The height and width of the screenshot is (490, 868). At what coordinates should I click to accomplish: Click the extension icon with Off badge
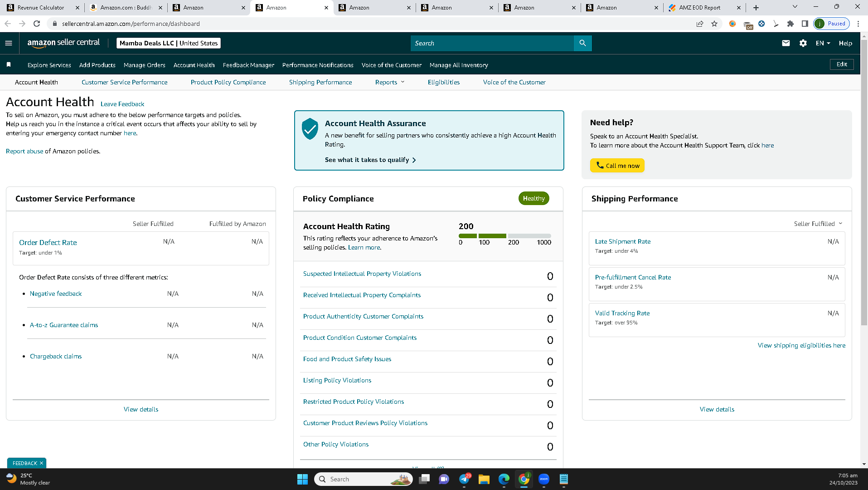click(748, 25)
